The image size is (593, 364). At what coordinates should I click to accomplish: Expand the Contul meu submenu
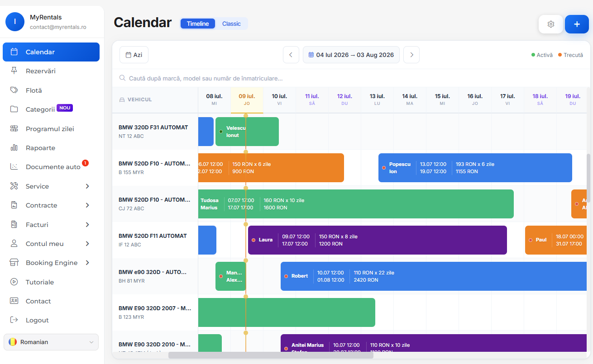pos(87,244)
